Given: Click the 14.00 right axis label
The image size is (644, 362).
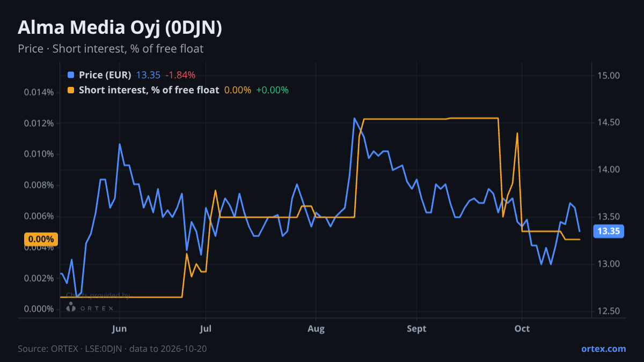Looking at the screenshot, I should point(608,170).
